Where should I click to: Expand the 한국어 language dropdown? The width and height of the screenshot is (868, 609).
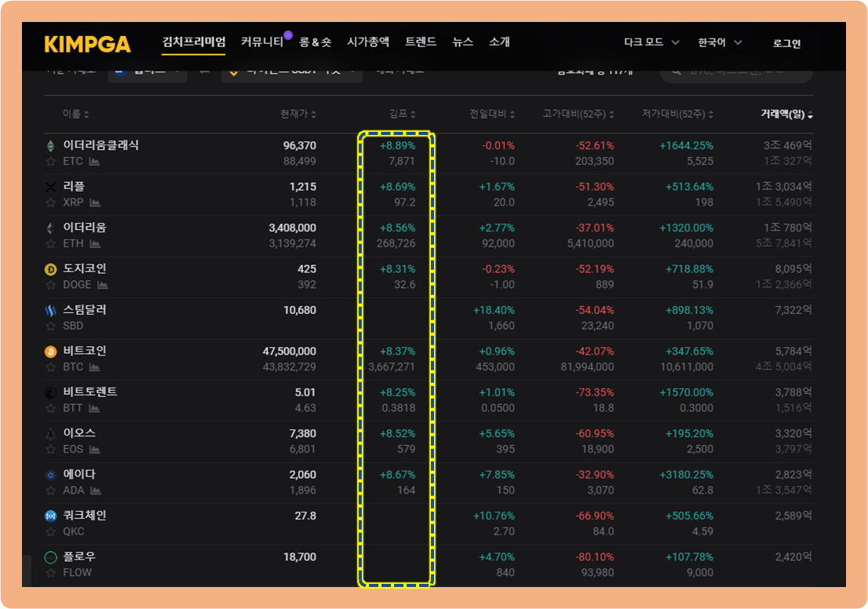coord(720,42)
